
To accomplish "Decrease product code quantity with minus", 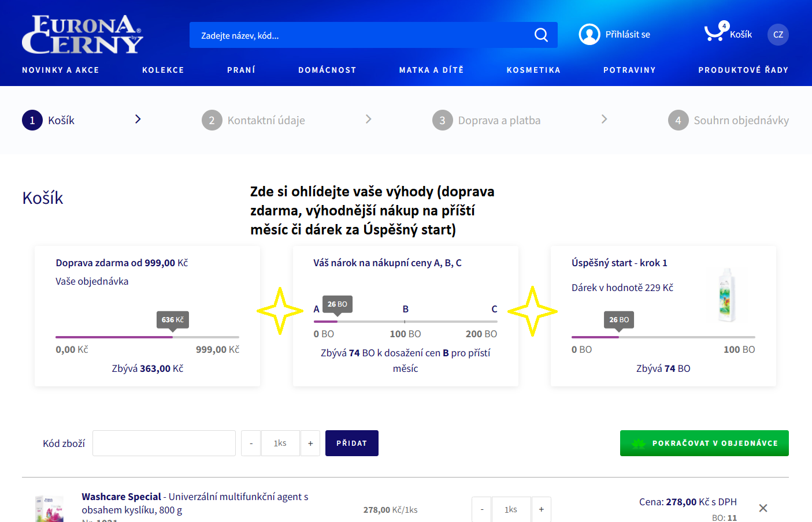I will coord(251,443).
